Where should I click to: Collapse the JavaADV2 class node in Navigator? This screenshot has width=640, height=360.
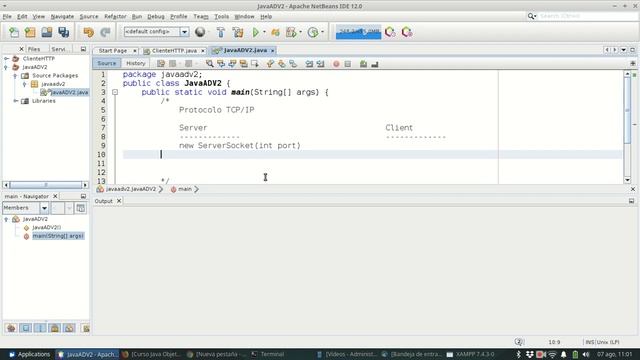6,219
